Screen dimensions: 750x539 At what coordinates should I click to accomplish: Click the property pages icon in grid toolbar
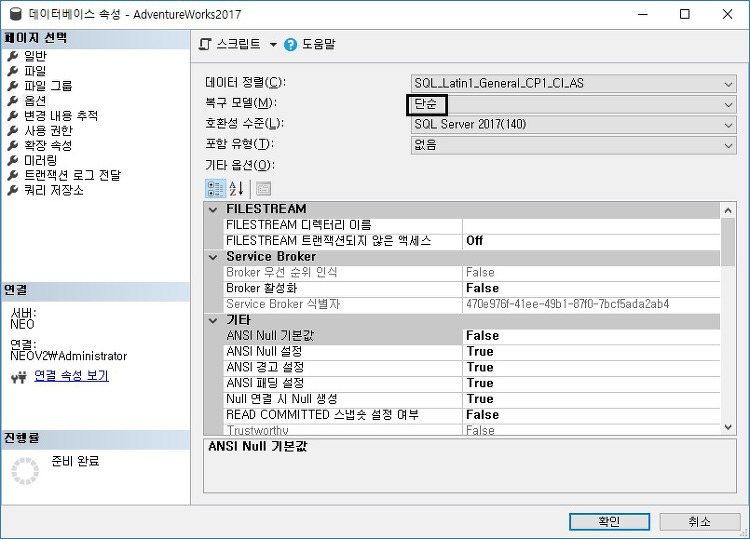264,189
